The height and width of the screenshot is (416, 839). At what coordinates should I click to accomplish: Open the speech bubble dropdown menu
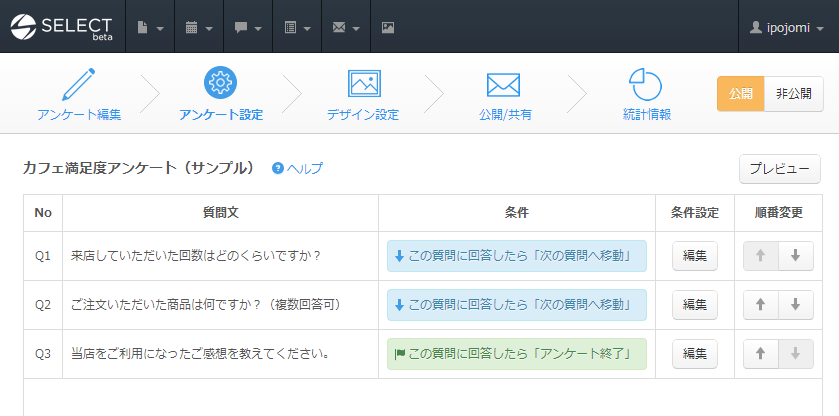click(248, 27)
